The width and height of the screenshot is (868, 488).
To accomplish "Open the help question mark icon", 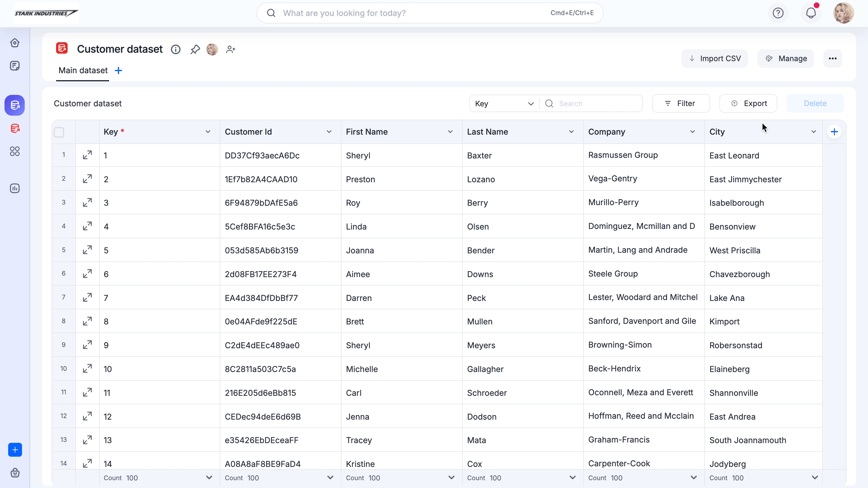I will [778, 13].
